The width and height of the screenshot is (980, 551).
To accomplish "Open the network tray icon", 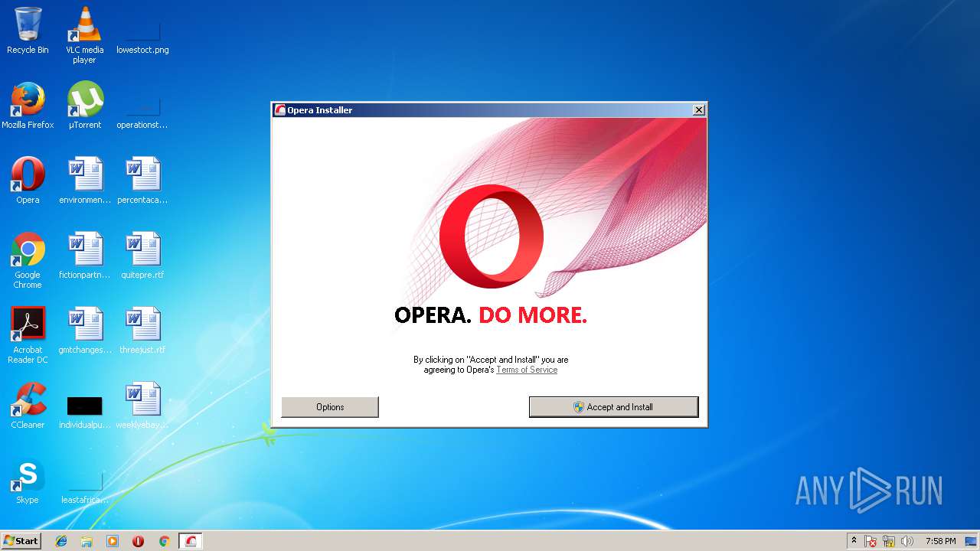I will [x=889, y=541].
